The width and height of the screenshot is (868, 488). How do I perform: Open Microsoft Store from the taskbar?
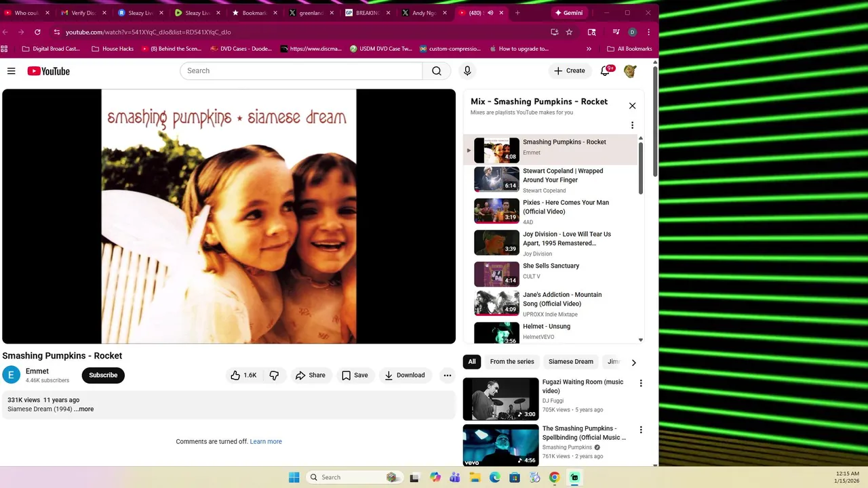515,477
